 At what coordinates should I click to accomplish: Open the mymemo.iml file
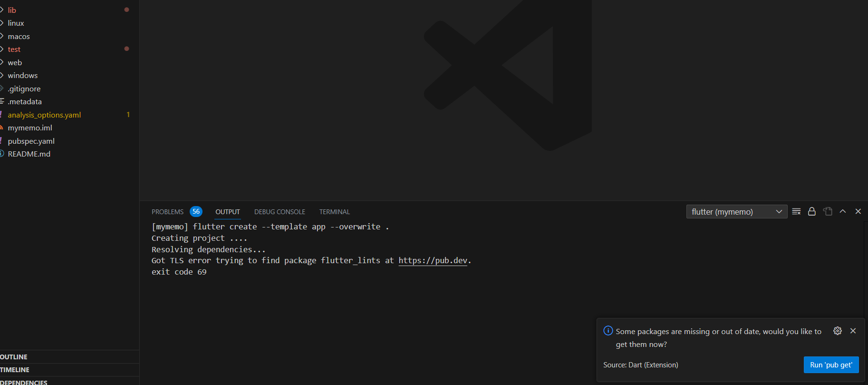(x=69, y=128)
